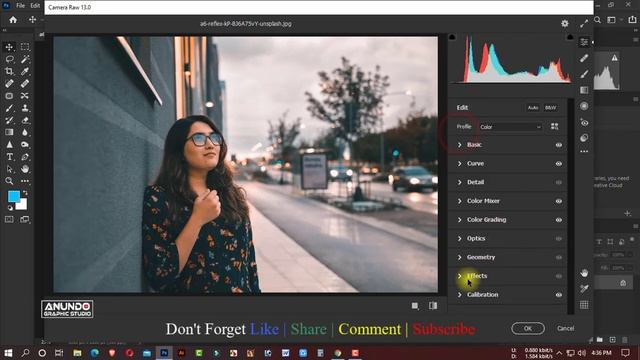Toggle Calibration panel visibility eye
This screenshot has width=640, height=360.
coord(559,295)
